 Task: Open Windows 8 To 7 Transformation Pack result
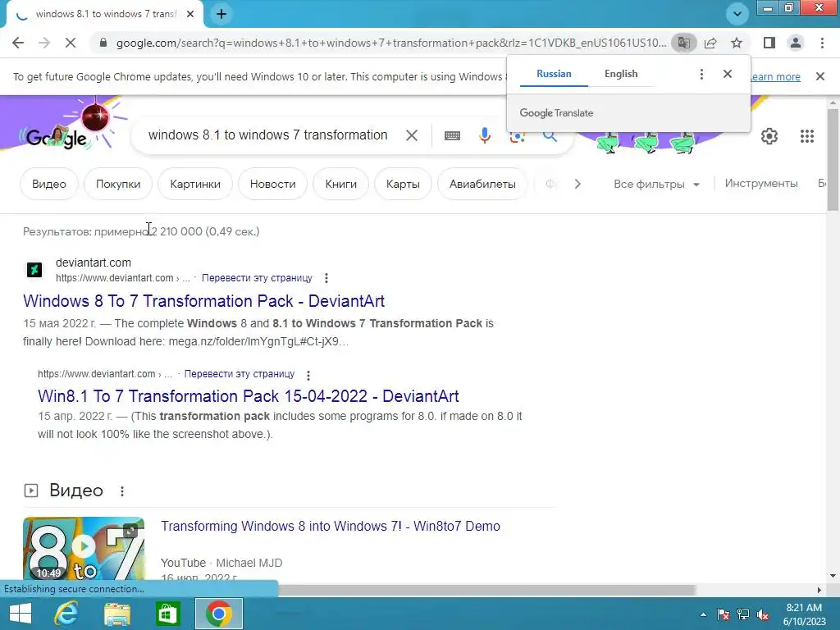[203, 301]
